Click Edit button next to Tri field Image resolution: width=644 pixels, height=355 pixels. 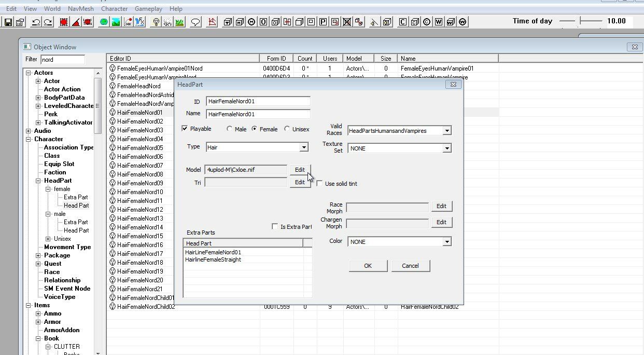pos(300,182)
